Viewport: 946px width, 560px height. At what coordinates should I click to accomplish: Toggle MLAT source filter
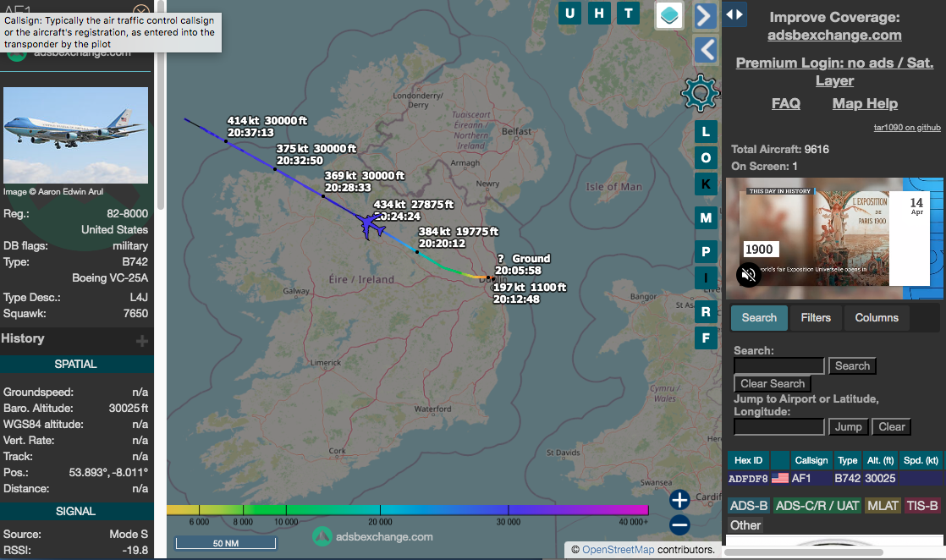click(883, 506)
